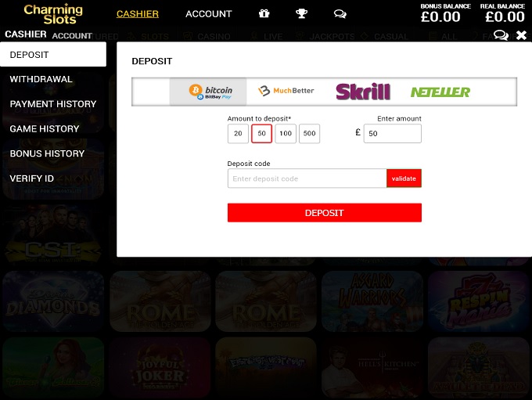Open the gift promotions icon

pyautogui.click(x=264, y=13)
